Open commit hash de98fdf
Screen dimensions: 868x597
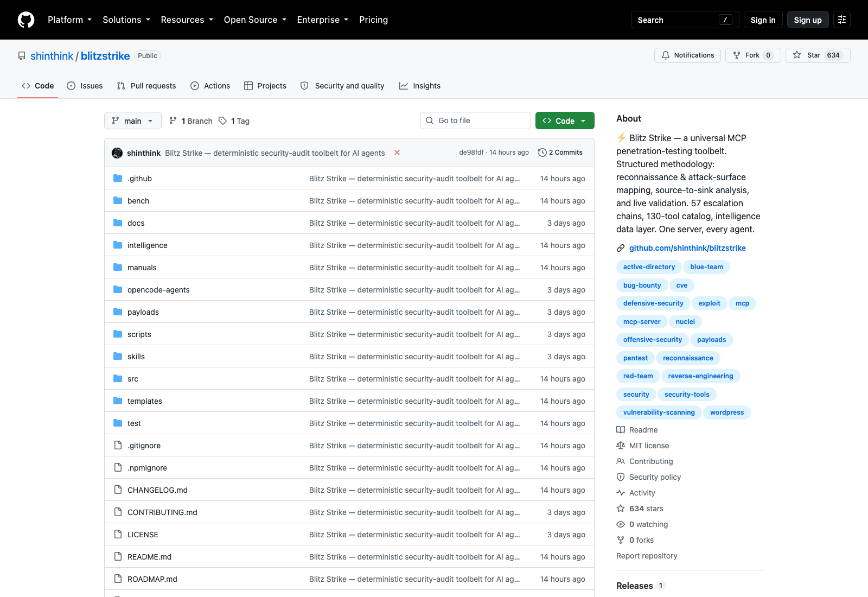[x=471, y=153]
